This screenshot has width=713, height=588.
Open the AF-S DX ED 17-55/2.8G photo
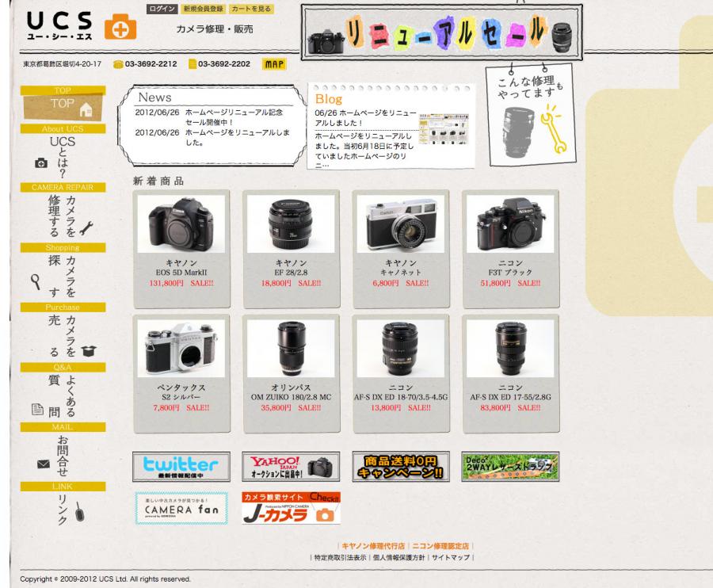click(510, 349)
